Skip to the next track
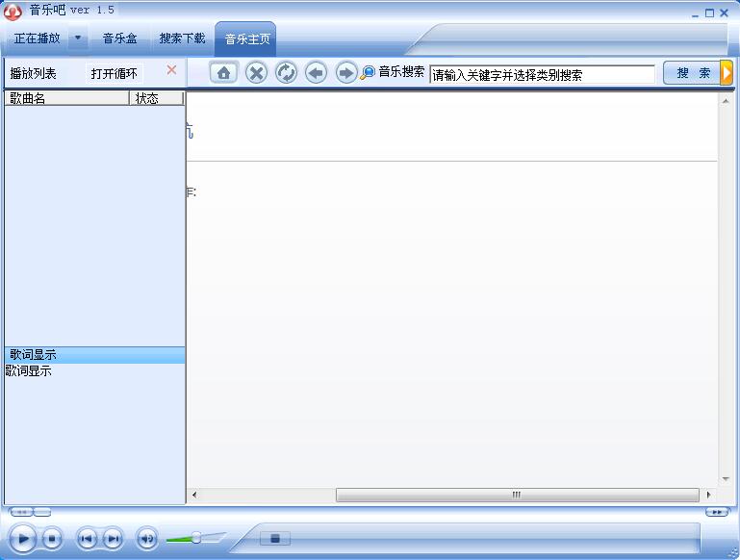 [113, 539]
